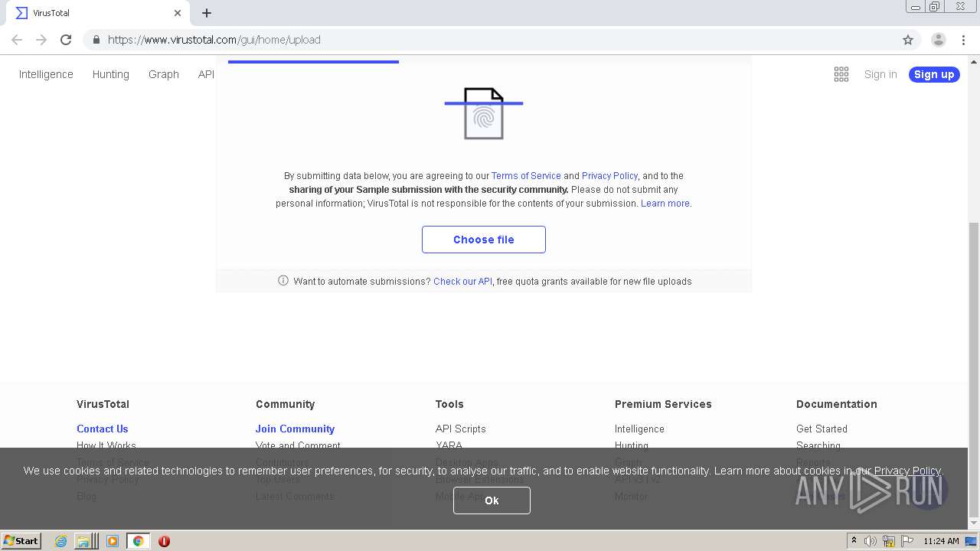Open Privacy Policy link in cookie banner
The width and height of the screenshot is (980, 551).
[x=907, y=471]
